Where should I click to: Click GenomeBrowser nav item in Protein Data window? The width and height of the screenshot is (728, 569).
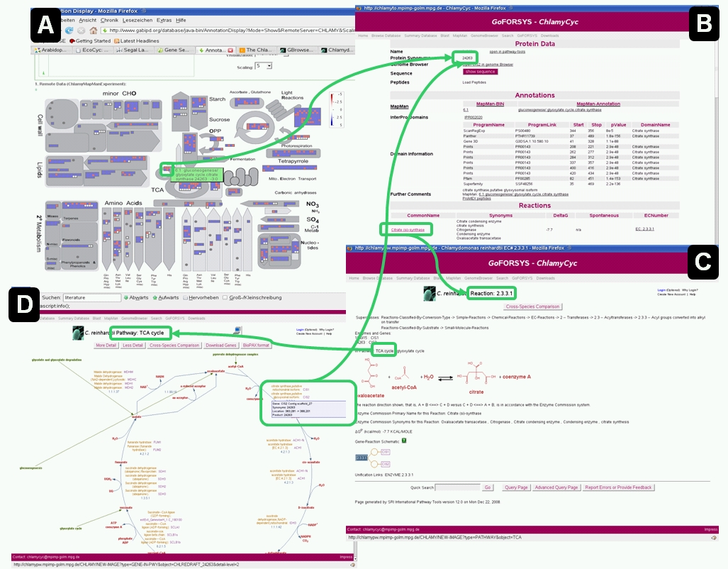pos(484,35)
